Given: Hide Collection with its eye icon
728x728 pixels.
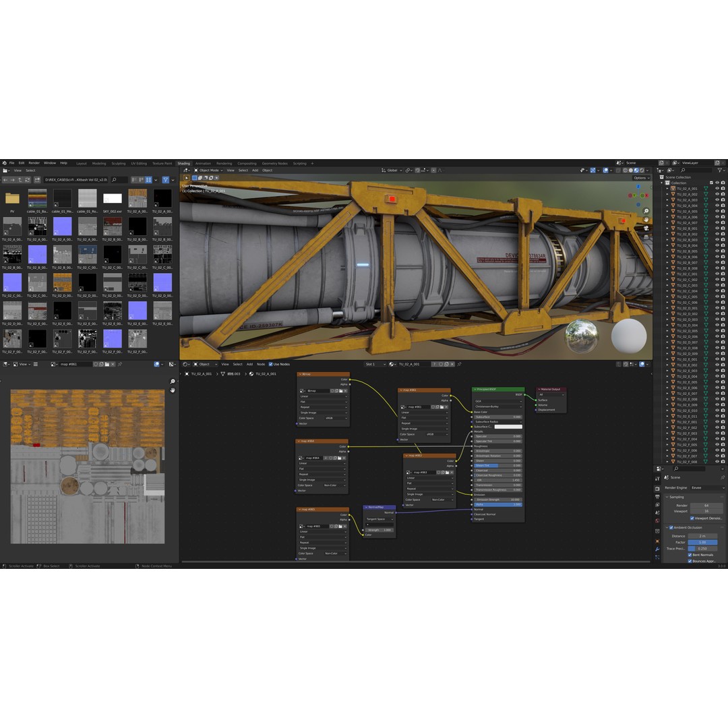Looking at the screenshot, I should [717, 183].
